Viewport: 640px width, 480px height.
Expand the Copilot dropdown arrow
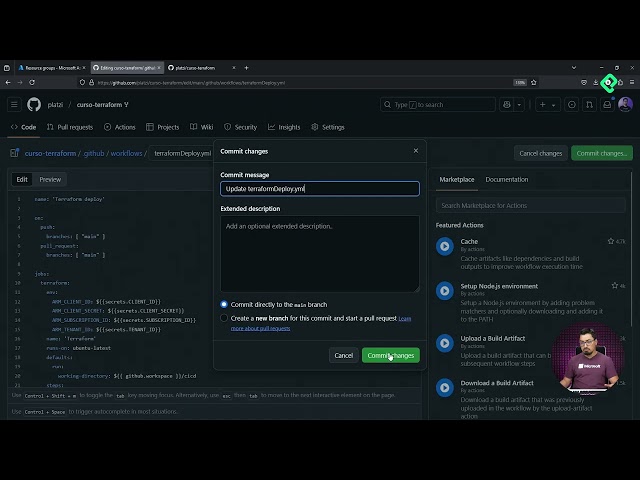519,105
